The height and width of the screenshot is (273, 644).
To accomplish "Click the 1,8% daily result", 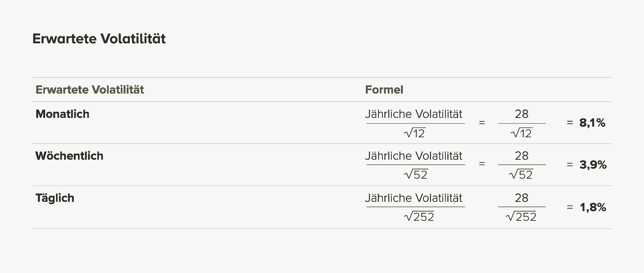I will pyautogui.click(x=593, y=208).
